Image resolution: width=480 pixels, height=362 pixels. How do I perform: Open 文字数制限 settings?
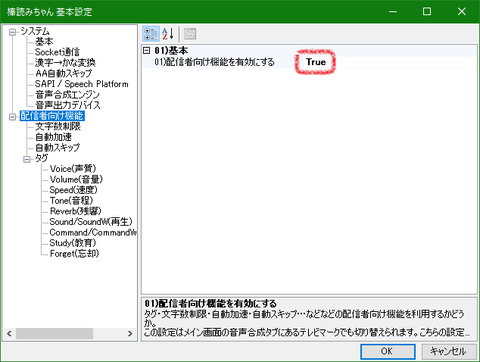pos(58,127)
